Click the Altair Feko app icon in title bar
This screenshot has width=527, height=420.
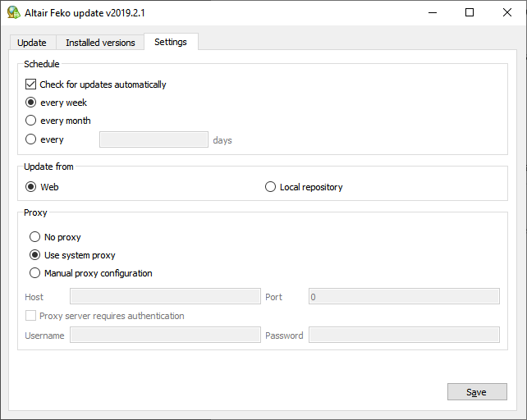(13, 12)
